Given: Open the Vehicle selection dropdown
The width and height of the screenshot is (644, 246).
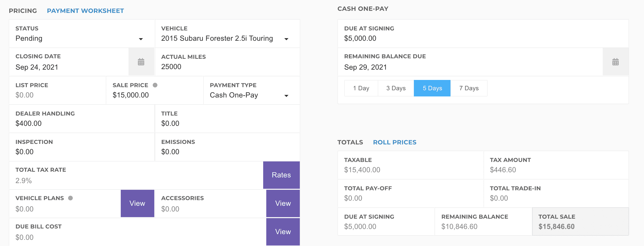Looking at the screenshot, I should click(x=286, y=39).
